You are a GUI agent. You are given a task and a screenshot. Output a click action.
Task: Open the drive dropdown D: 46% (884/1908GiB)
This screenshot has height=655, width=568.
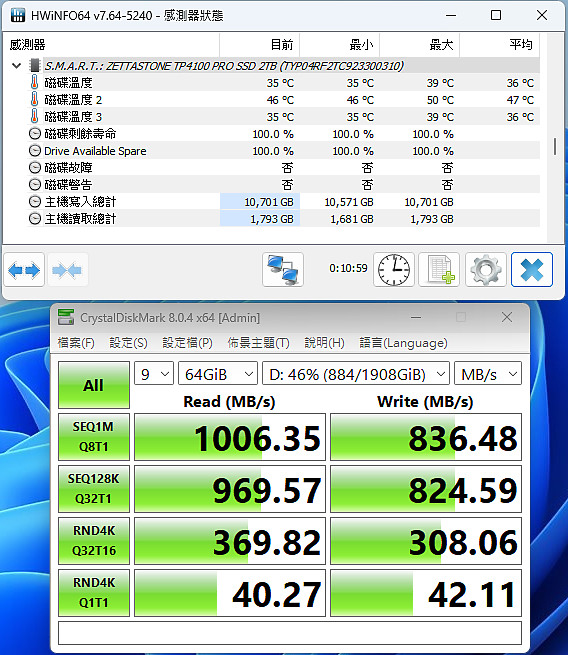356,373
